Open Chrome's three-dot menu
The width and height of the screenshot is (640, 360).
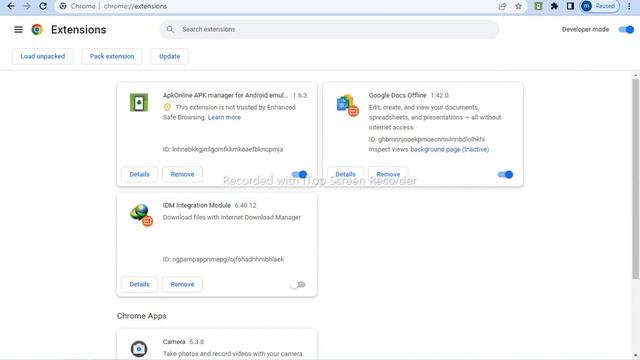(629, 6)
